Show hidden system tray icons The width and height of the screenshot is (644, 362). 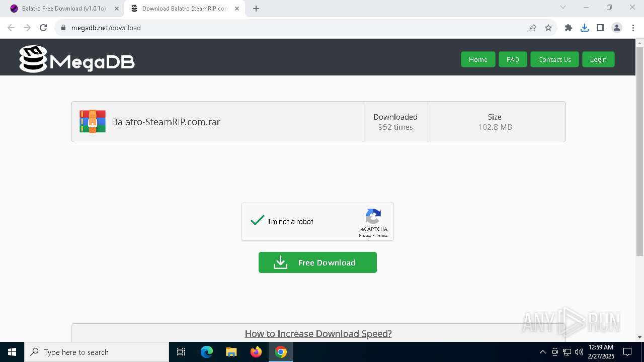pos(542,352)
